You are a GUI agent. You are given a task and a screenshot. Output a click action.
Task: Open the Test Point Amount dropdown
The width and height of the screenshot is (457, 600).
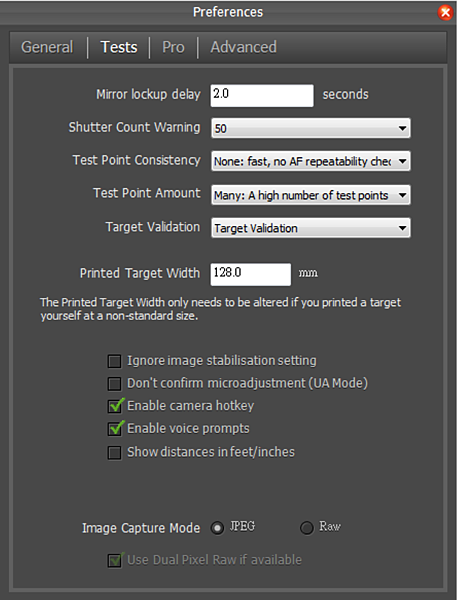point(311,195)
